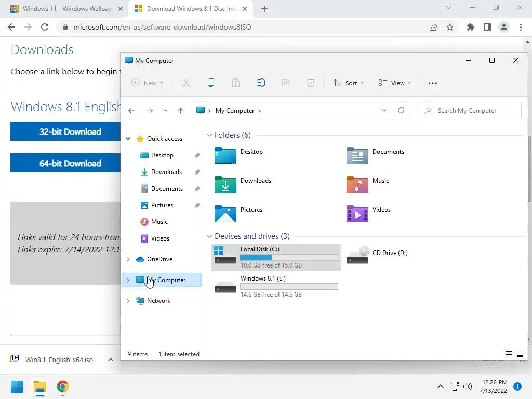
Task: Click Chrome icon on the taskbar
Action: [x=63, y=387]
